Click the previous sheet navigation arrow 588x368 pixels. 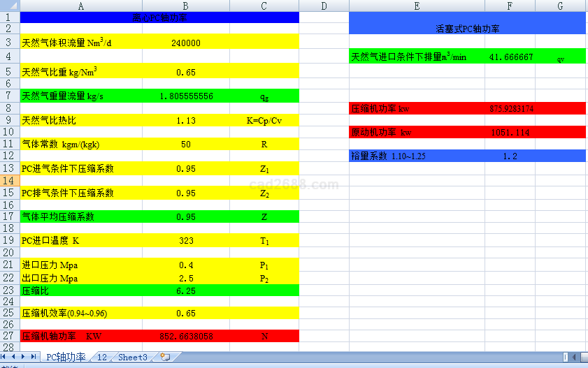coord(15,357)
